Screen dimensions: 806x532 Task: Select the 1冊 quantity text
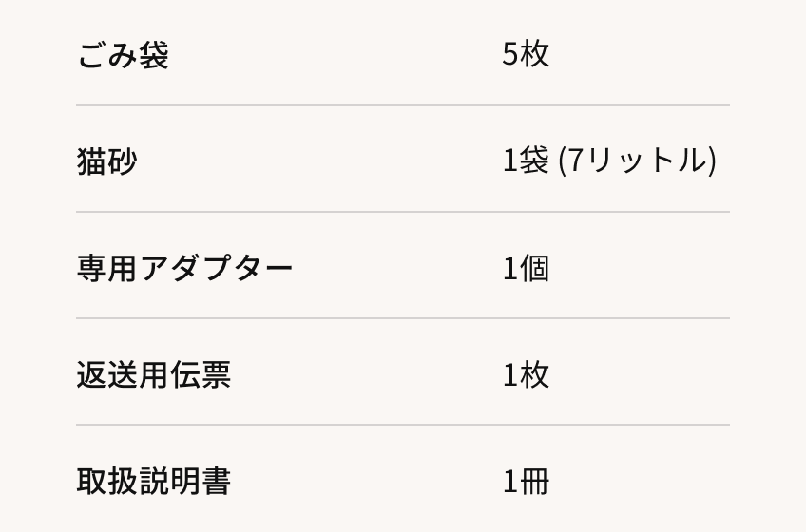[x=526, y=481]
